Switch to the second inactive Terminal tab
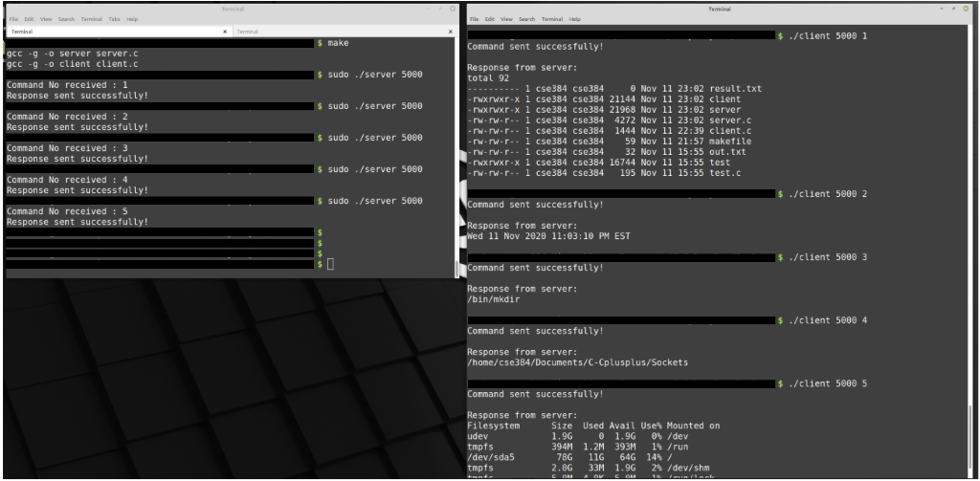This screenshot has height=481, width=980. click(344, 32)
